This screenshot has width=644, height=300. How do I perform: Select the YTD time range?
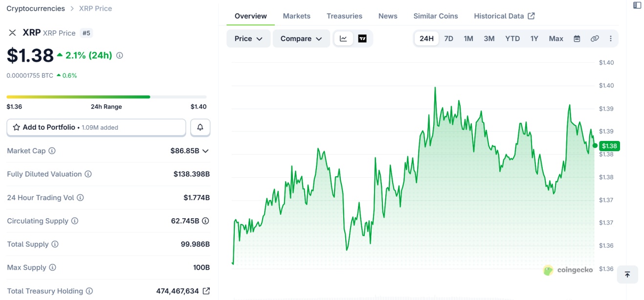pos(512,39)
